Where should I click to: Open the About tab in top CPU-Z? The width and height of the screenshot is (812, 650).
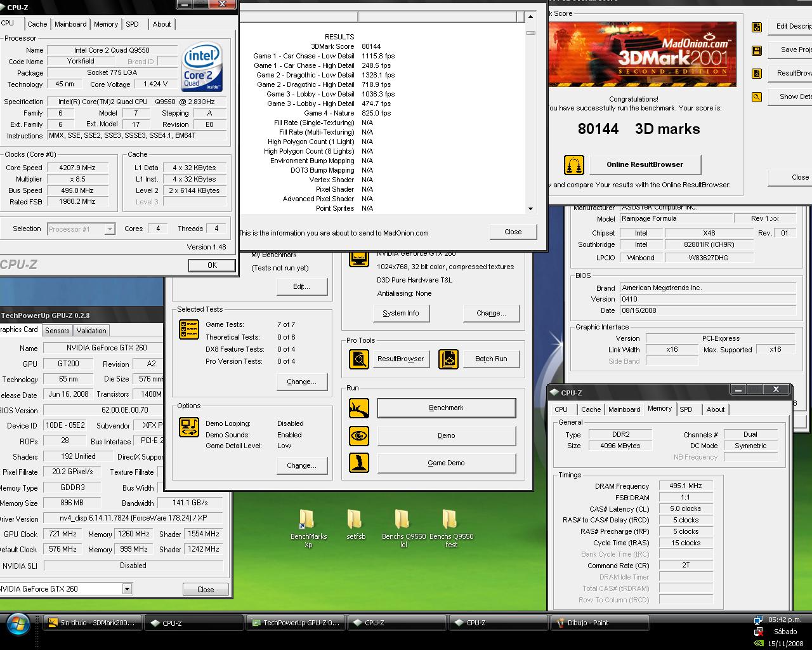click(162, 24)
